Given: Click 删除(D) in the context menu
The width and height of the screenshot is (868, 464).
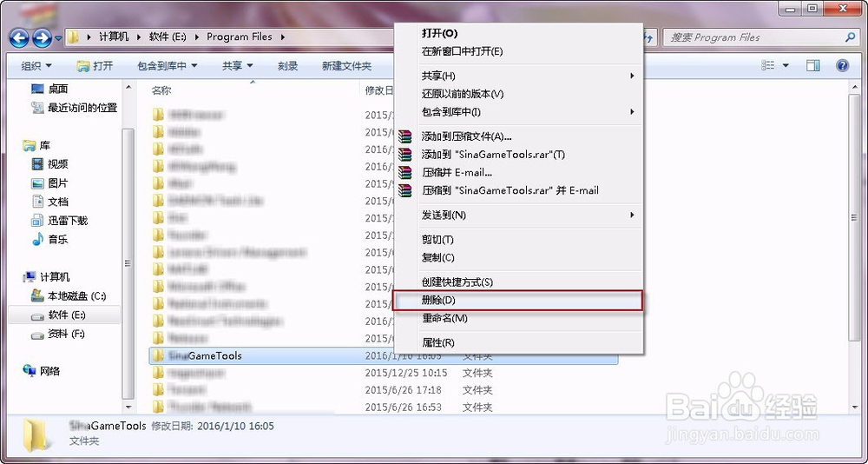Looking at the screenshot, I should coord(518,301).
